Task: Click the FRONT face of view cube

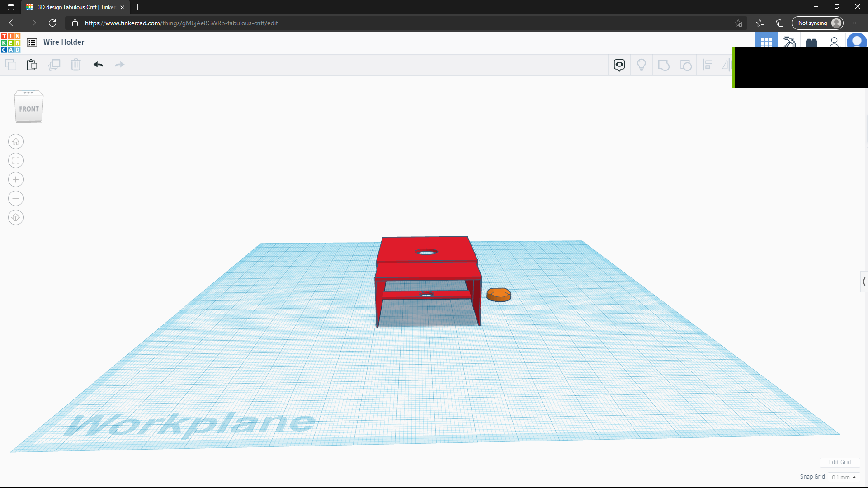Action: [29, 109]
